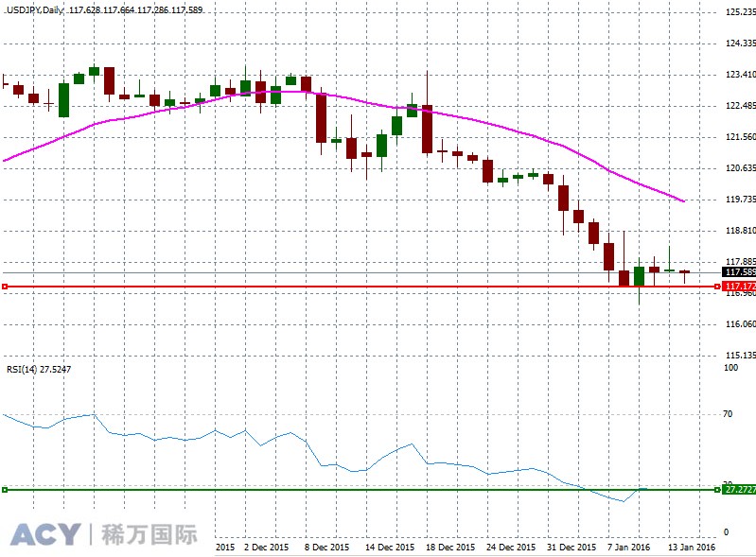The height and width of the screenshot is (557, 756).
Task: Click the 121.560 price axis label
Action: coord(741,137)
